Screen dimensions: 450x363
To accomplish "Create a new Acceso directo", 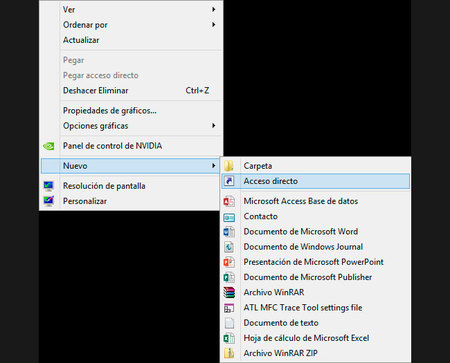I will pos(315,181).
